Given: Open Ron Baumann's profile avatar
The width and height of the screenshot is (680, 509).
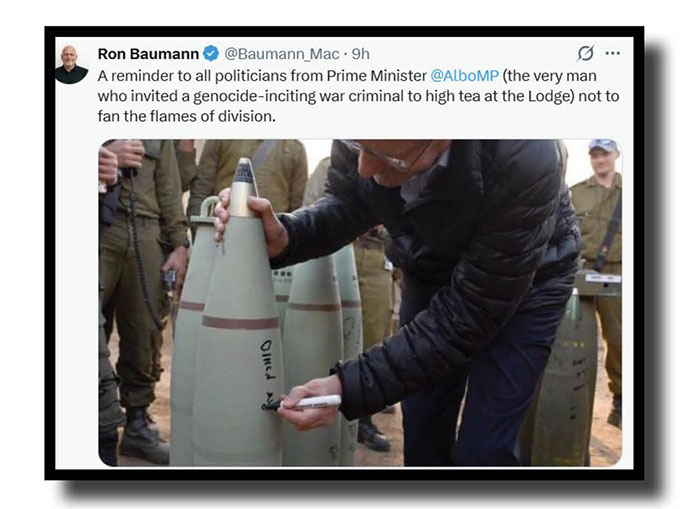Looking at the screenshot, I should (71, 64).
